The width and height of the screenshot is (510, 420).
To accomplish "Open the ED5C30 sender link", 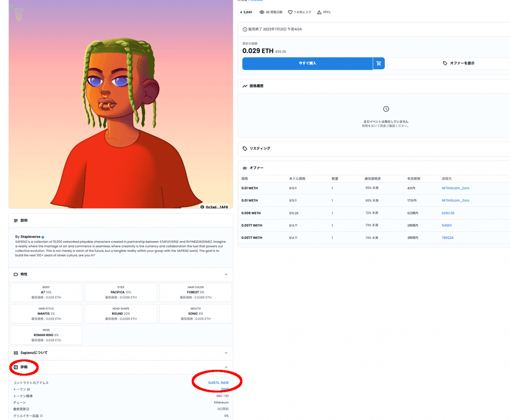I will 448,213.
